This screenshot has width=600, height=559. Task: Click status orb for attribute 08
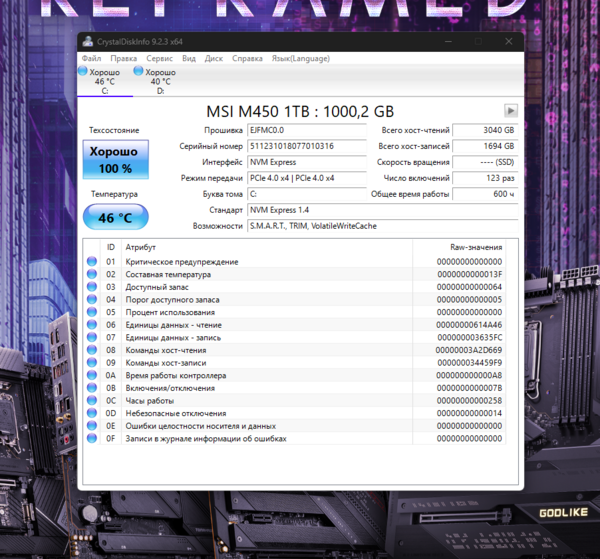92,350
